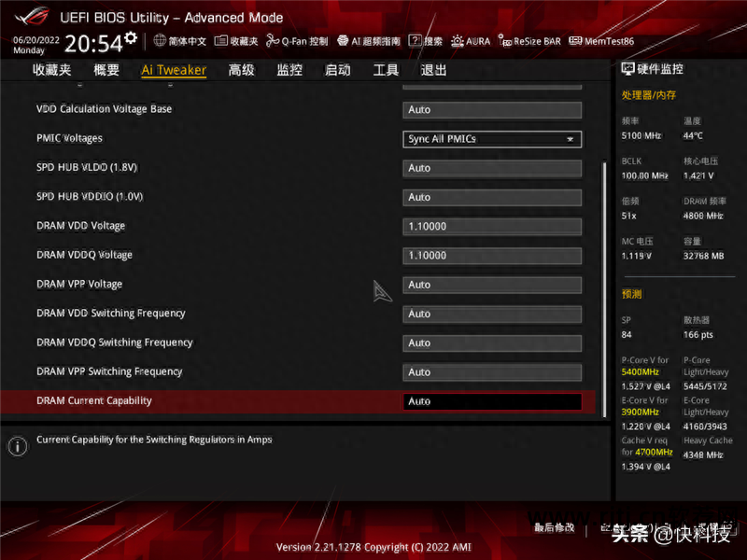
Task: Click the 硬件监控 monitor icon
Action: 627,69
